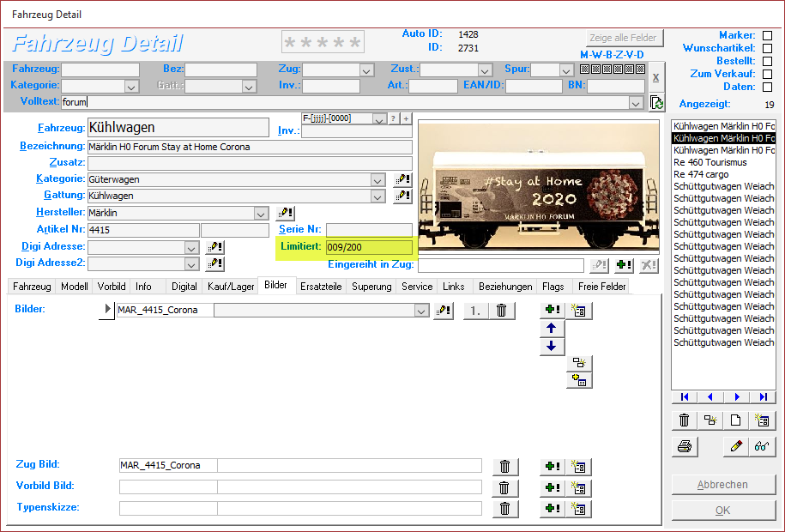Open the Hersteller Märklin dropdown
Image resolution: width=785 pixels, height=532 pixels.
pyautogui.click(x=261, y=214)
